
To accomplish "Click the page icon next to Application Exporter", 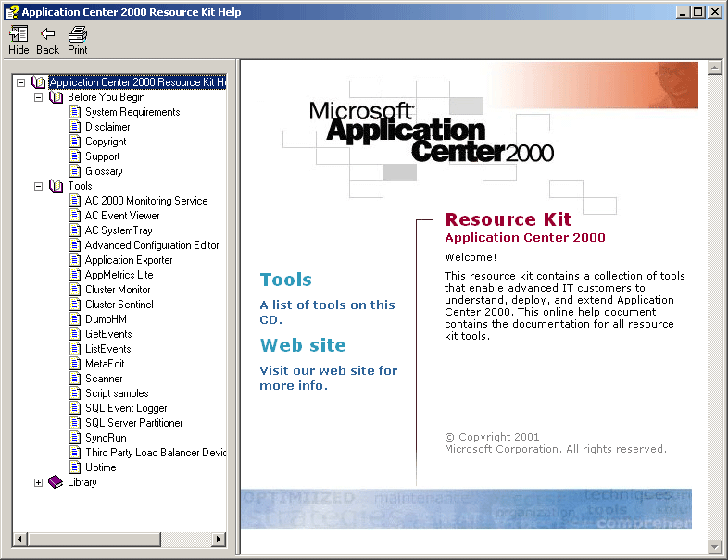I will point(75,260).
